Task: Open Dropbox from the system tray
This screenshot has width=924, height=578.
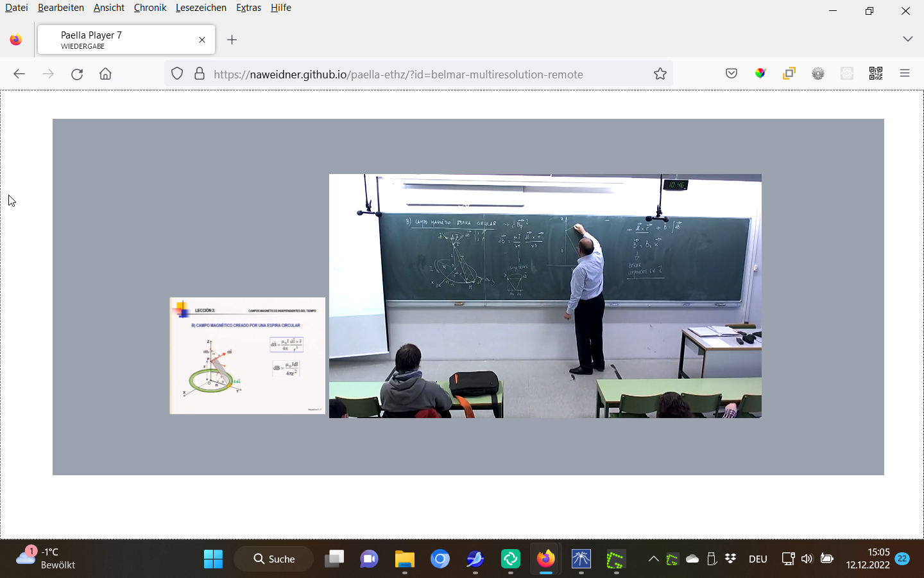Action: point(731,559)
